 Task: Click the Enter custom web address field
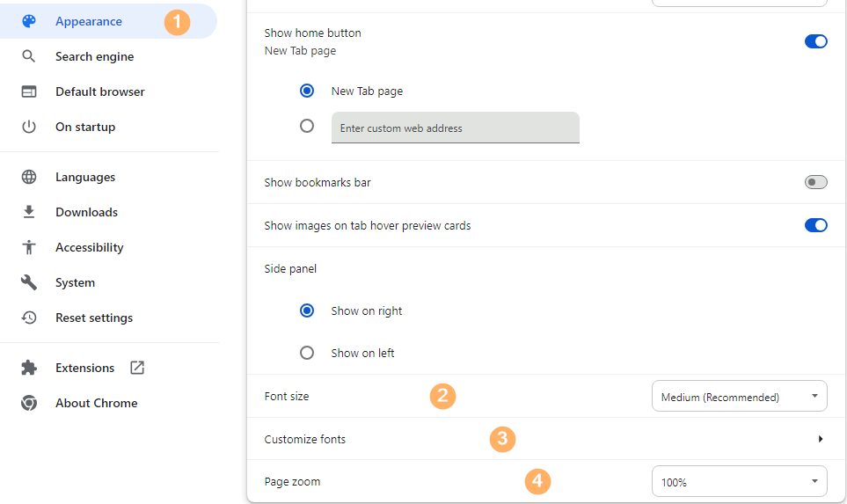(455, 128)
